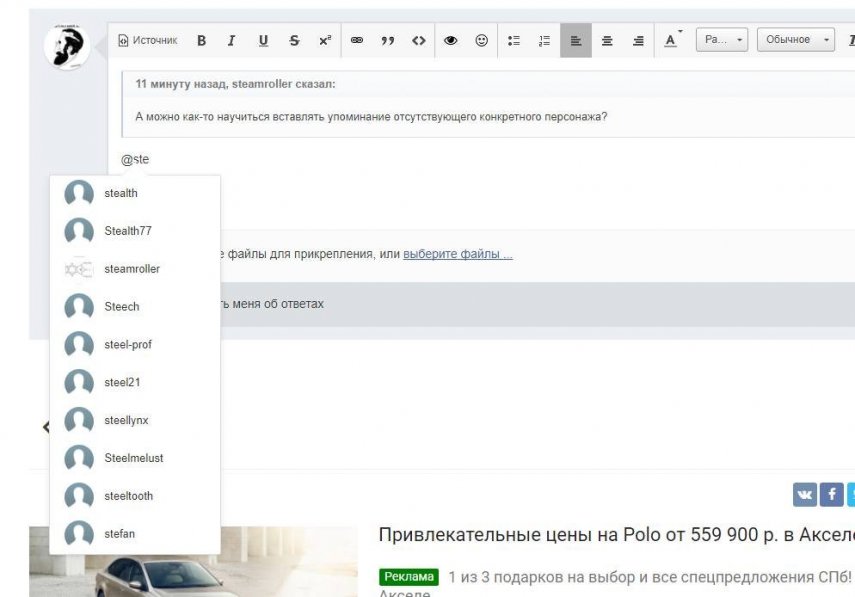Share via the VK icon
Screen dimensions: 855x597
click(x=804, y=493)
